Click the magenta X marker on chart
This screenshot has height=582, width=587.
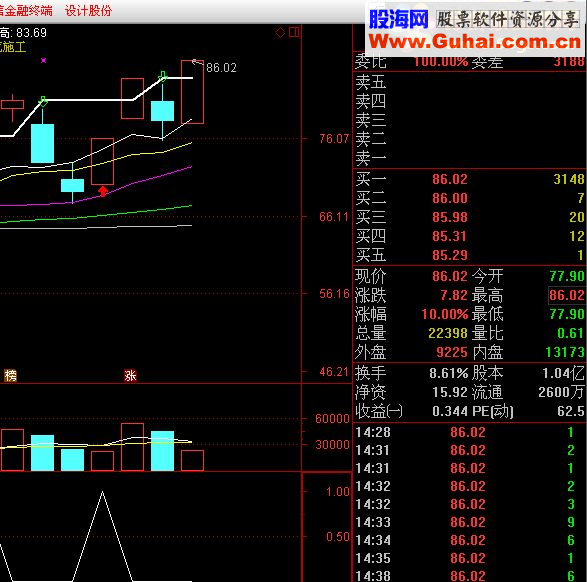click(x=43, y=60)
